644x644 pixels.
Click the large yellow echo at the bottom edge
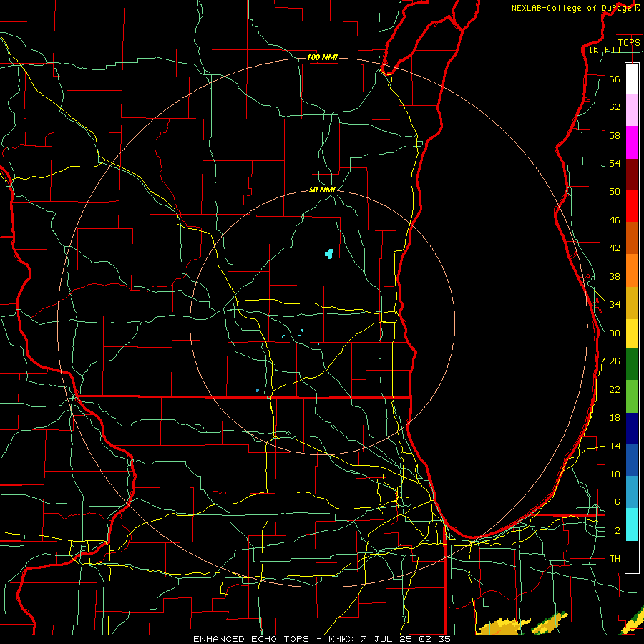[x=502, y=627]
